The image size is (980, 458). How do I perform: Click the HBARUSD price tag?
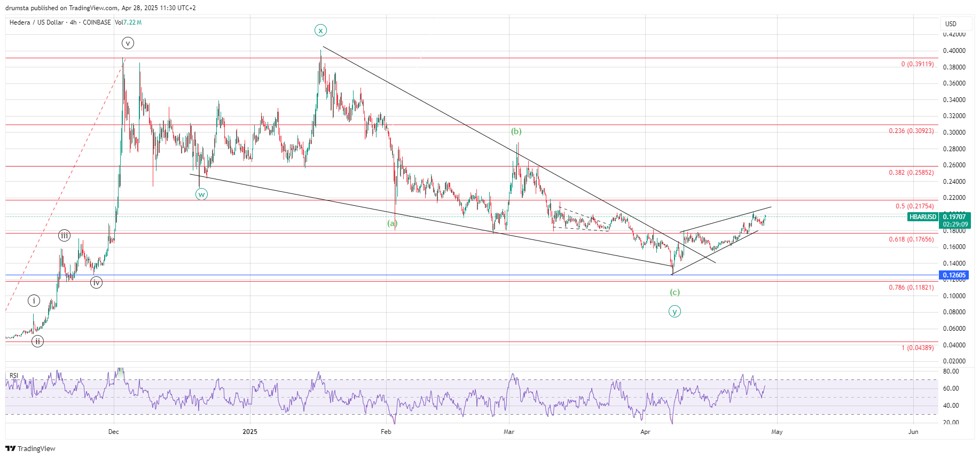pyautogui.click(x=923, y=217)
